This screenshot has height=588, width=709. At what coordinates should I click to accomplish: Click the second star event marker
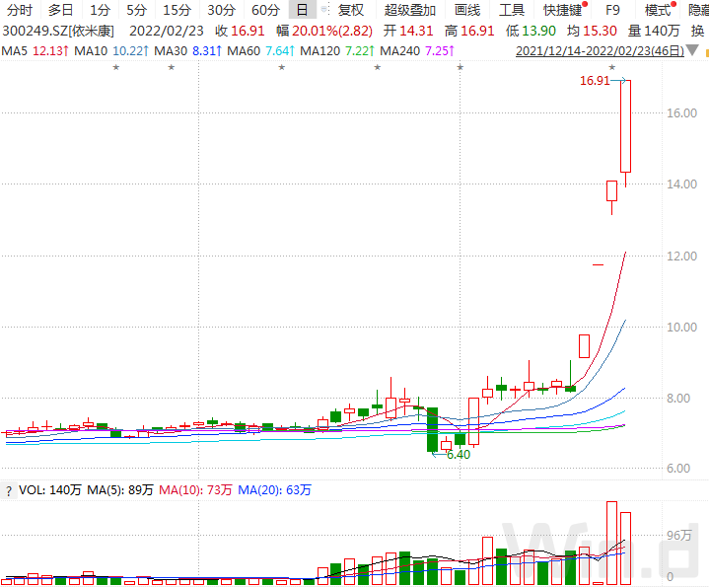172,67
